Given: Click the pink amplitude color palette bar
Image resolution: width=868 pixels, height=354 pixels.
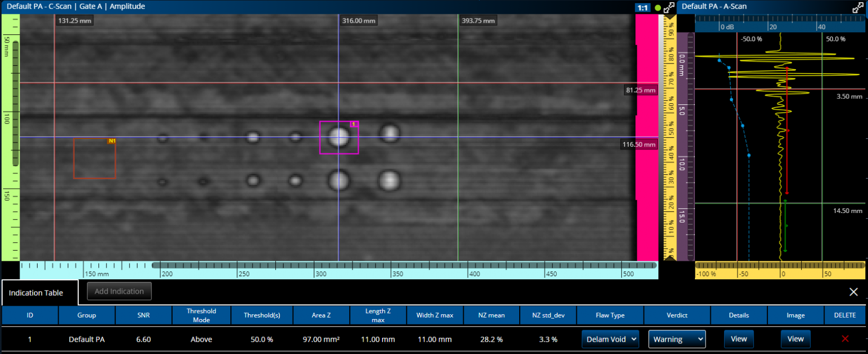Looking at the screenshot, I should pyautogui.click(x=646, y=138).
